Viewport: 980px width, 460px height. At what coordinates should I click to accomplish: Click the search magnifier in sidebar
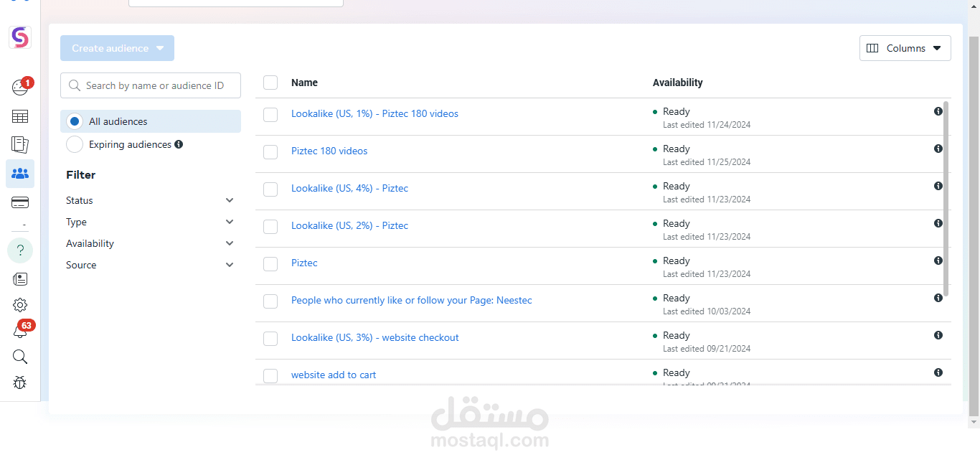(x=20, y=357)
